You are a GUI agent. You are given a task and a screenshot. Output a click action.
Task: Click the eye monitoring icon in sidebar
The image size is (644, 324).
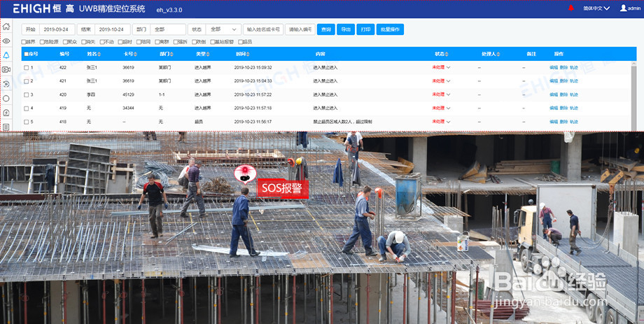pos(6,41)
